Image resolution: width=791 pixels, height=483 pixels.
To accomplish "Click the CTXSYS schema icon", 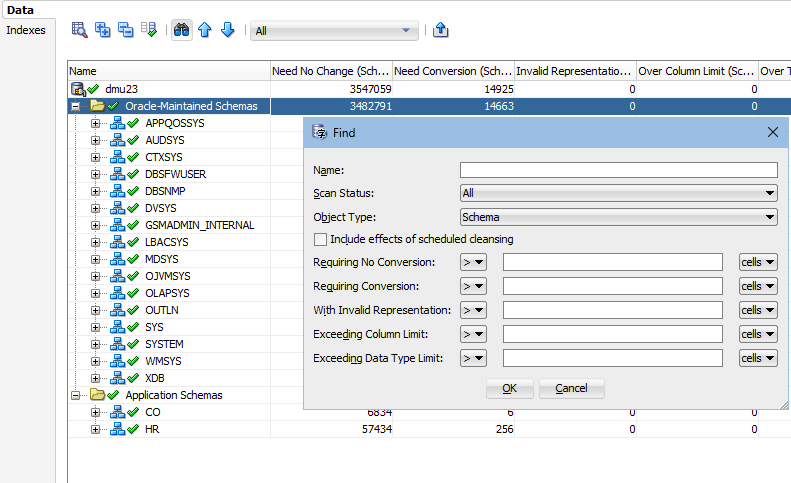I will pos(118,157).
